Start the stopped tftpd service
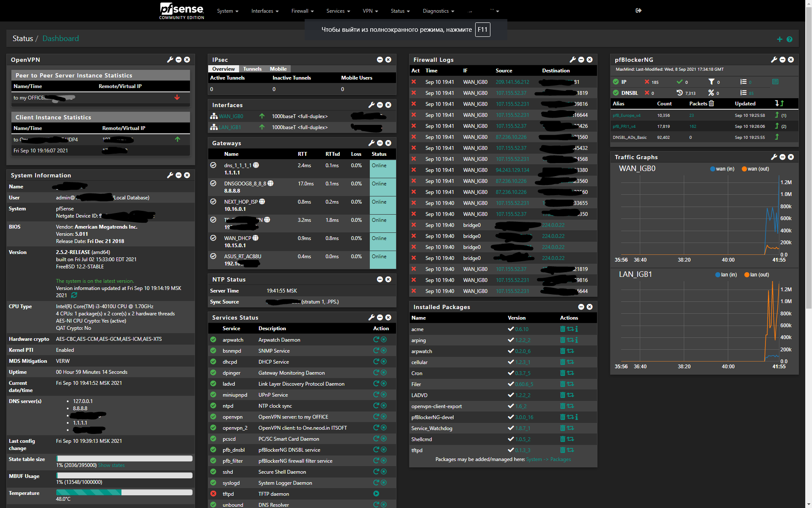The image size is (812, 508). point(376,494)
